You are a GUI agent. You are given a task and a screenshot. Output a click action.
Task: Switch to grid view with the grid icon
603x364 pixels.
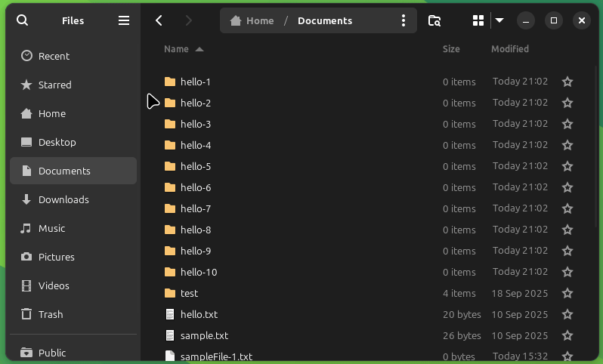coord(478,20)
